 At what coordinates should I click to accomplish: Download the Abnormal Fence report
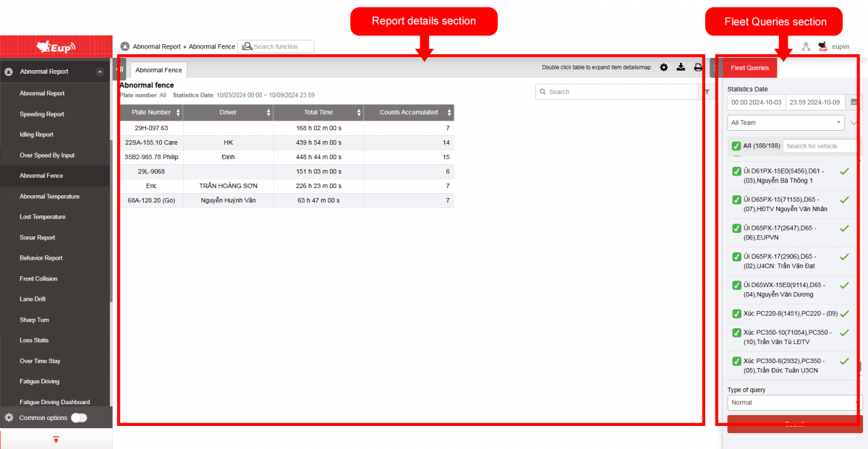pos(681,67)
